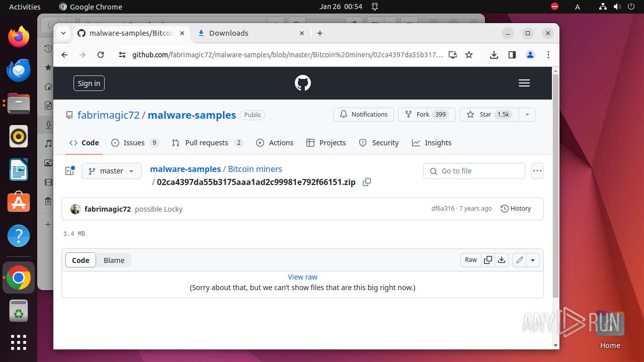Switch to Blame view
Image resolution: width=644 pixels, height=362 pixels.
coord(114,260)
